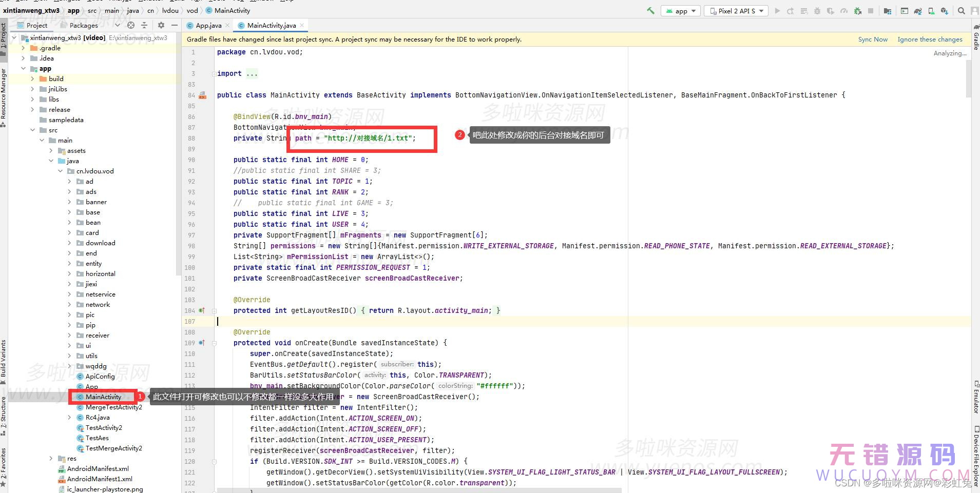The width and height of the screenshot is (980, 493).
Task: Hide the Project tool window panel
Action: pyautogui.click(x=175, y=25)
